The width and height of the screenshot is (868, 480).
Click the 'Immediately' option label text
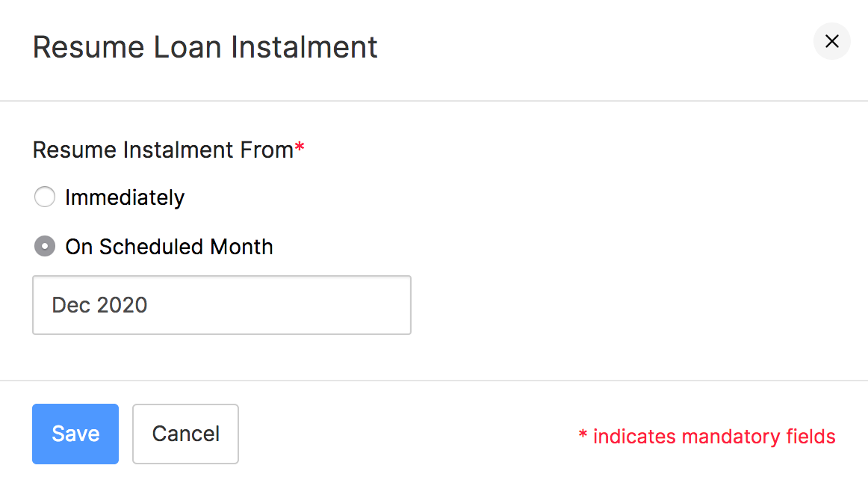click(x=125, y=197)
